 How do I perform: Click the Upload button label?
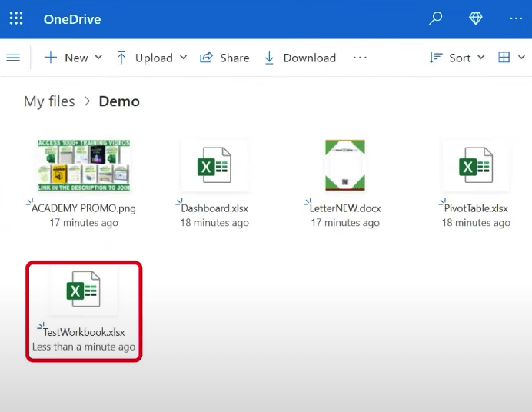(x=154, y=58)
